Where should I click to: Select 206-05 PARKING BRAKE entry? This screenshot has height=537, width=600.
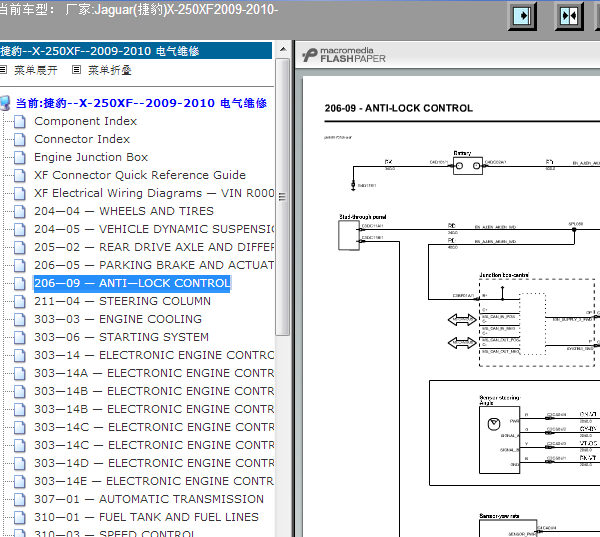[154, 265]
